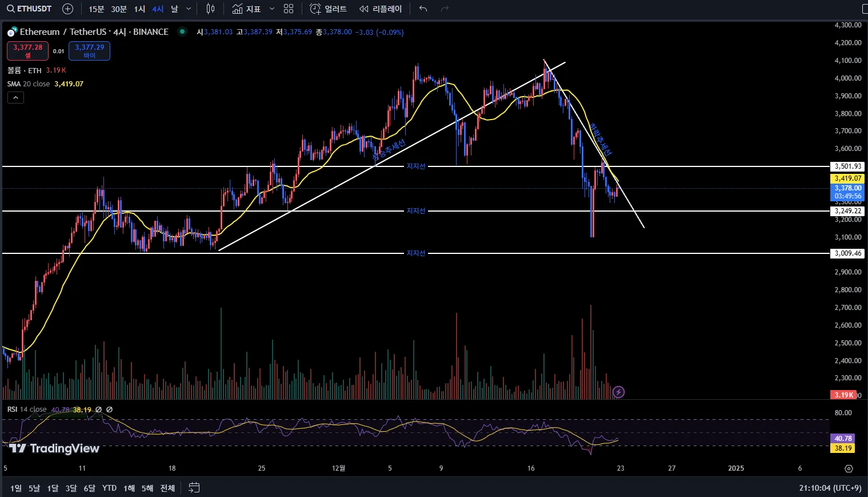
Task: Click the blue 바이 price button
Action: (90, 51)
